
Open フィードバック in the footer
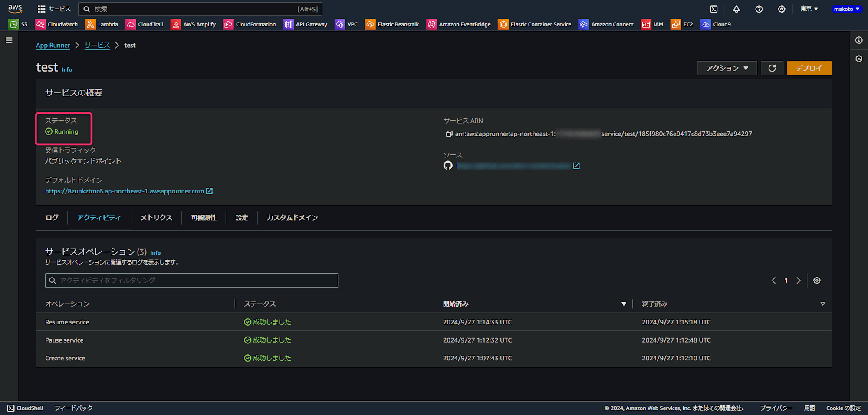[74, 408]
